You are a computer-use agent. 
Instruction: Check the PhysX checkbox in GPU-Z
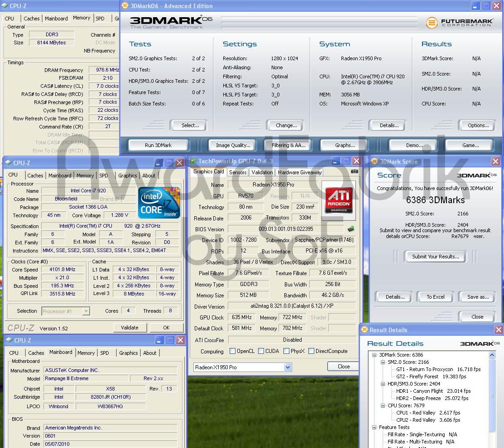pos(286,351)
